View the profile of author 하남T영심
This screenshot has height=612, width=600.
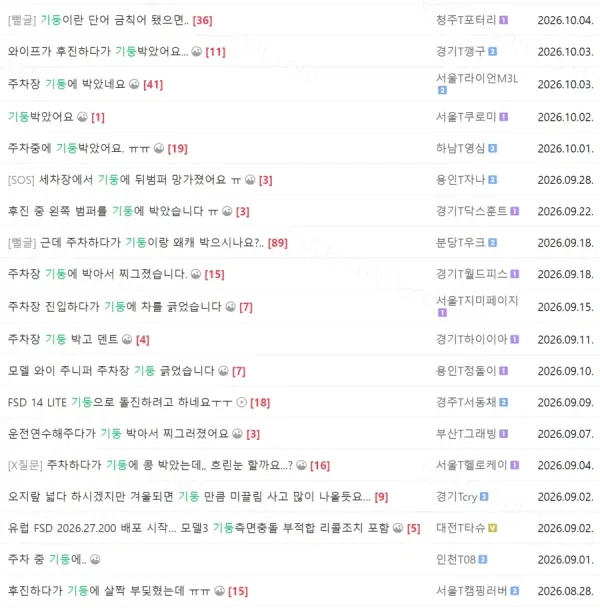pyautogui.click(x=461, y=148)
